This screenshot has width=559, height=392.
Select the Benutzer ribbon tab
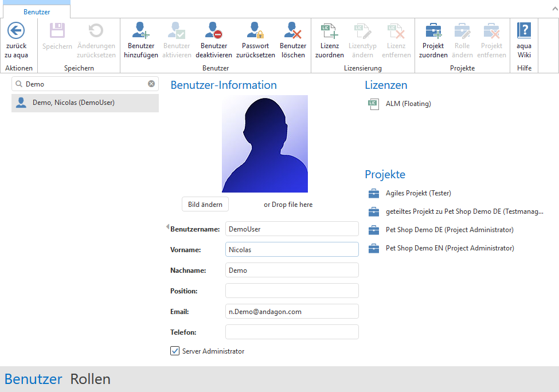(37, 11)
